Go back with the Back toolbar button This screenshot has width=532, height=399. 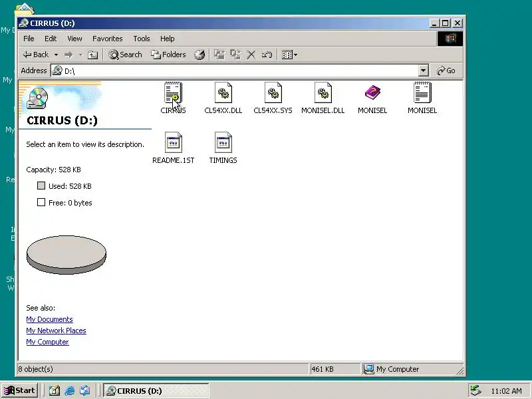[x=36, y=55]
